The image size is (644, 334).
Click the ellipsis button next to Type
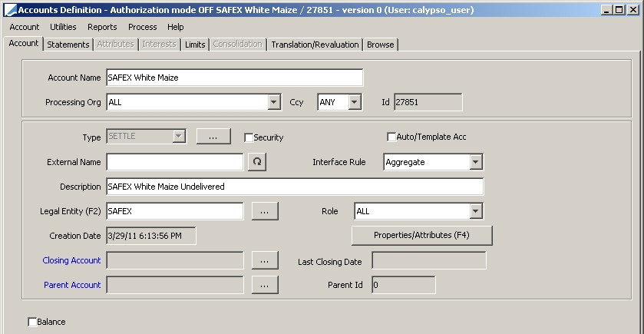point(213,137)
